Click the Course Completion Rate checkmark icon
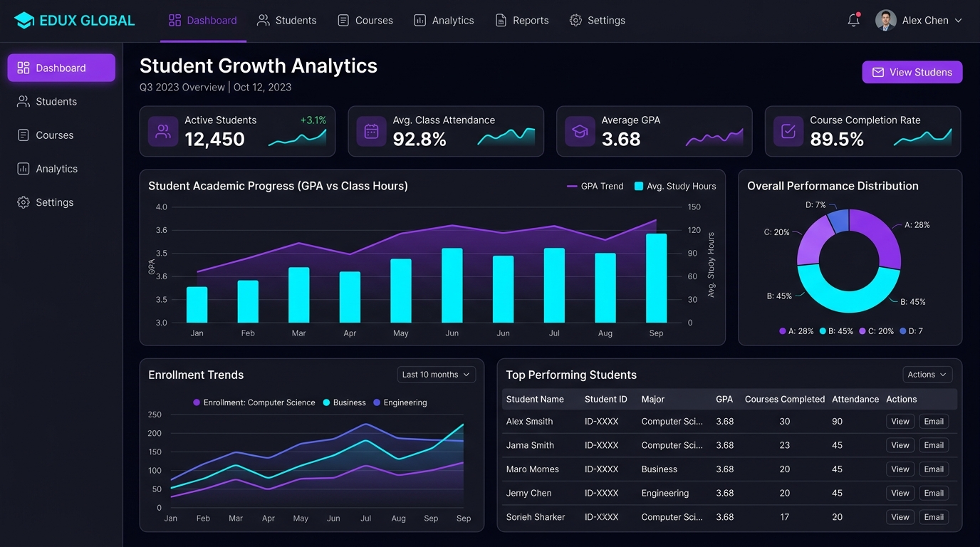Viewport: 980px width, 547px height. [788, 131]
